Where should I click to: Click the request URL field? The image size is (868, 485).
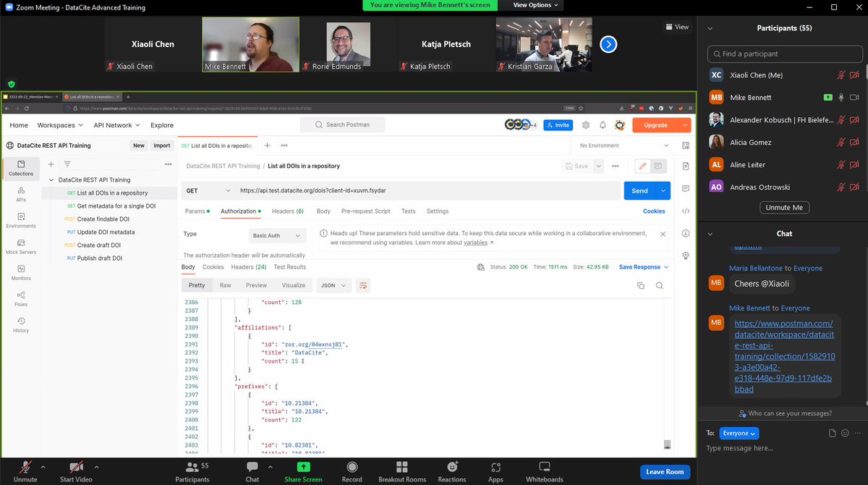[x=429, y=190]
